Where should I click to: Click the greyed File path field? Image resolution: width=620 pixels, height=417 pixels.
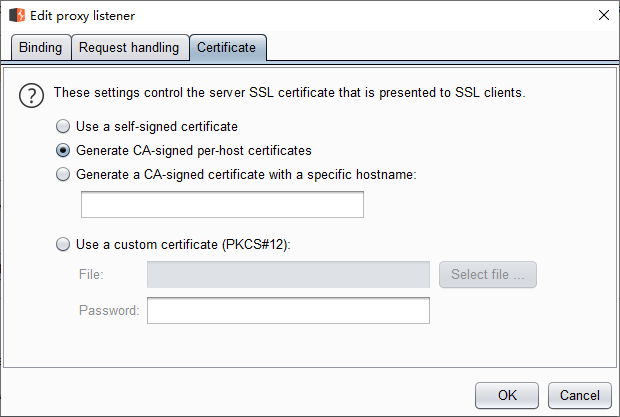[288, 274]
